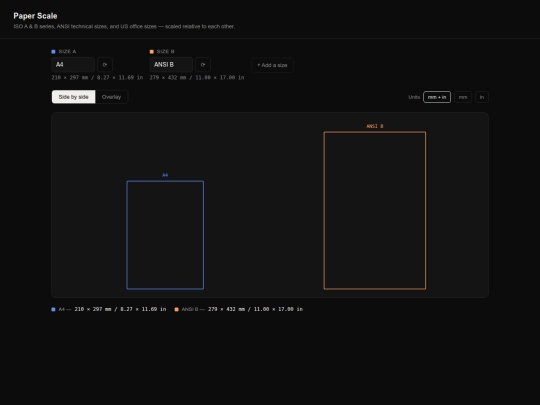Click the Size B dimensions under the dropdown
The image size is (540, 405).
197,77
